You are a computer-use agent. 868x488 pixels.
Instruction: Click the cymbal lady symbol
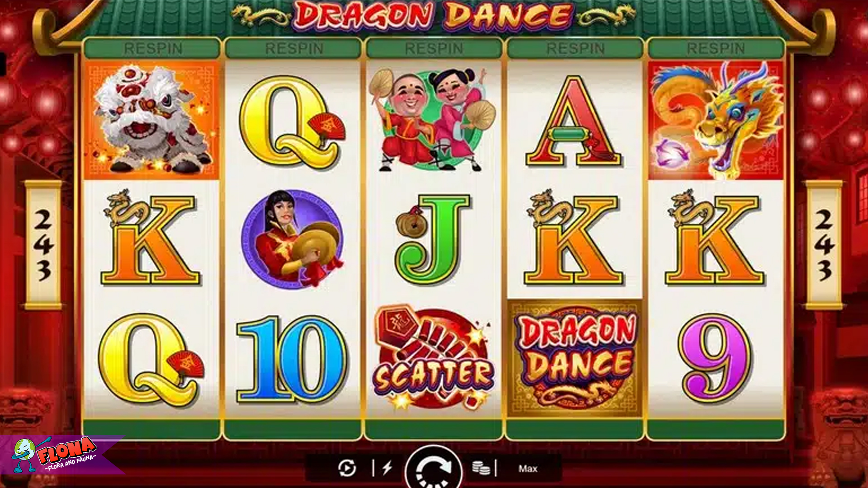[x=293, y=239]
